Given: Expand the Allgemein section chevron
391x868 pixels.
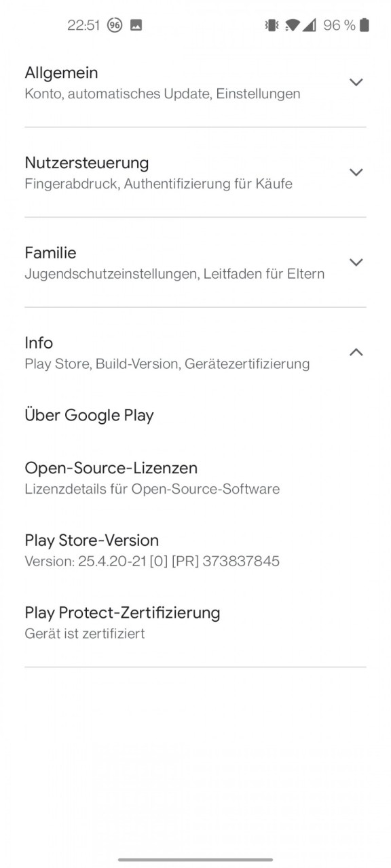Looking at the screenshot, I should 356,82.
